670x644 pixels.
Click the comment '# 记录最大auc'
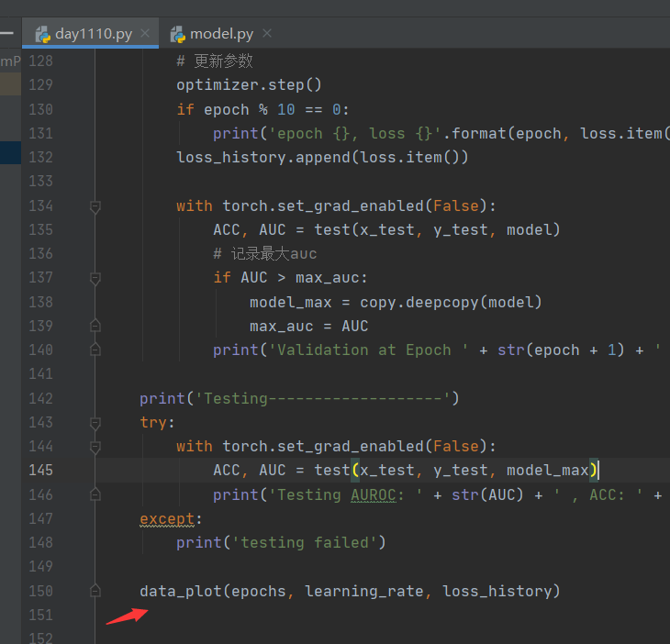click(265, 254)
